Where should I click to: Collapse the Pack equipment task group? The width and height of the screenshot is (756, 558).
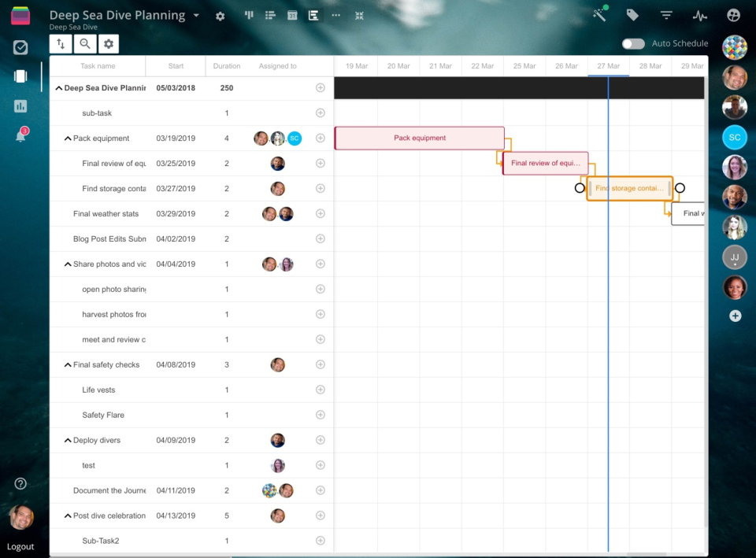(68, 138)
